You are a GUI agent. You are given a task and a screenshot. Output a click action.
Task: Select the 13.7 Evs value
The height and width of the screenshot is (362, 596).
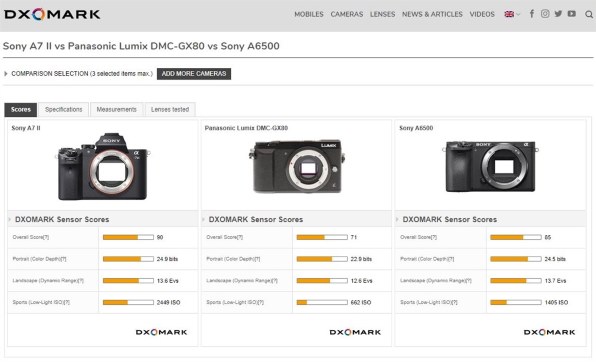point(555,281)
